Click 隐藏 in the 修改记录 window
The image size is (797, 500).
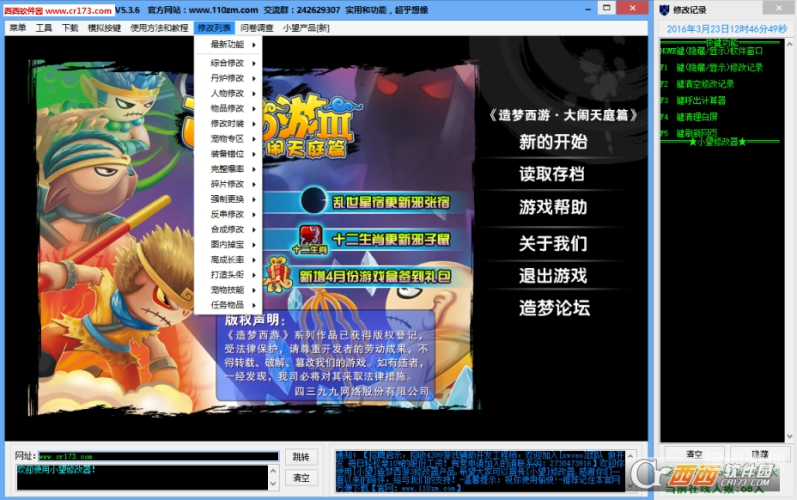coord(760,454)
